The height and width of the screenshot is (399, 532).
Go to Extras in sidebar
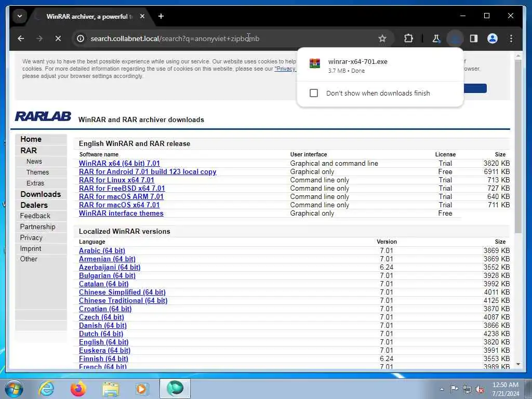point(35,183)
